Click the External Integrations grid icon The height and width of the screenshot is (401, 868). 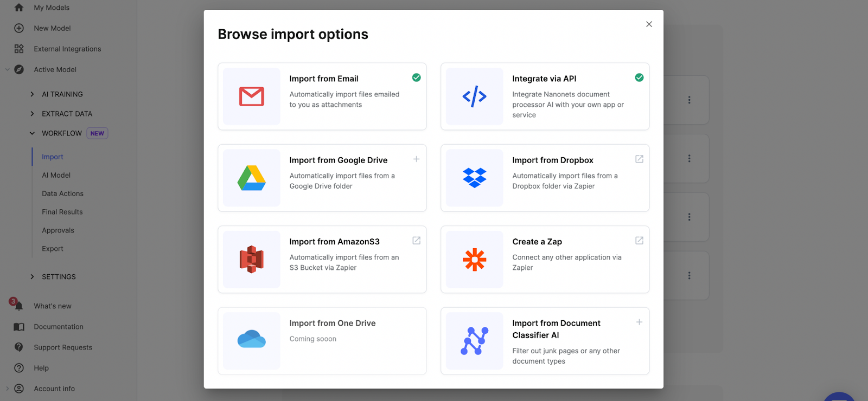point(19,49)
